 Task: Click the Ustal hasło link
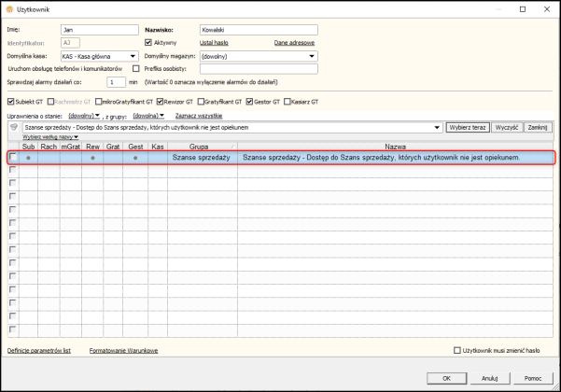pyautogui.click(x=214, y=43)
